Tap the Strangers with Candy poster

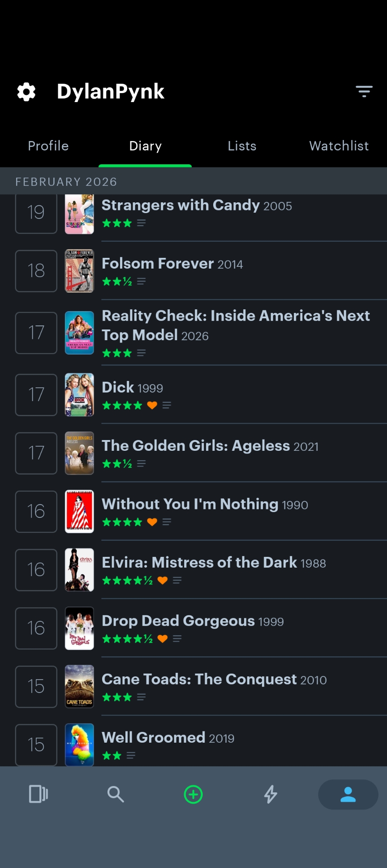[x=79, y=214]
